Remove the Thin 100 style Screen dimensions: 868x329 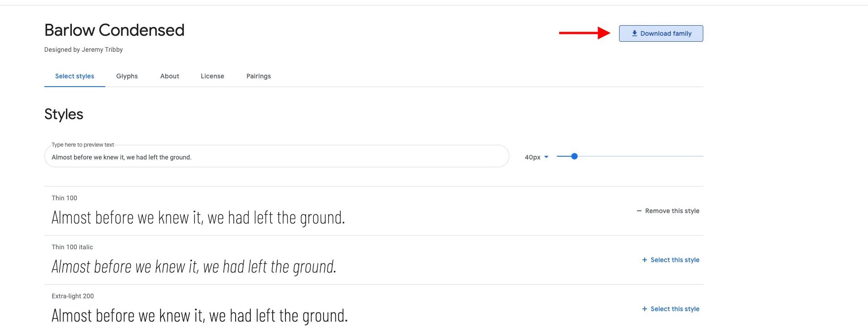(x=668, y=211)
